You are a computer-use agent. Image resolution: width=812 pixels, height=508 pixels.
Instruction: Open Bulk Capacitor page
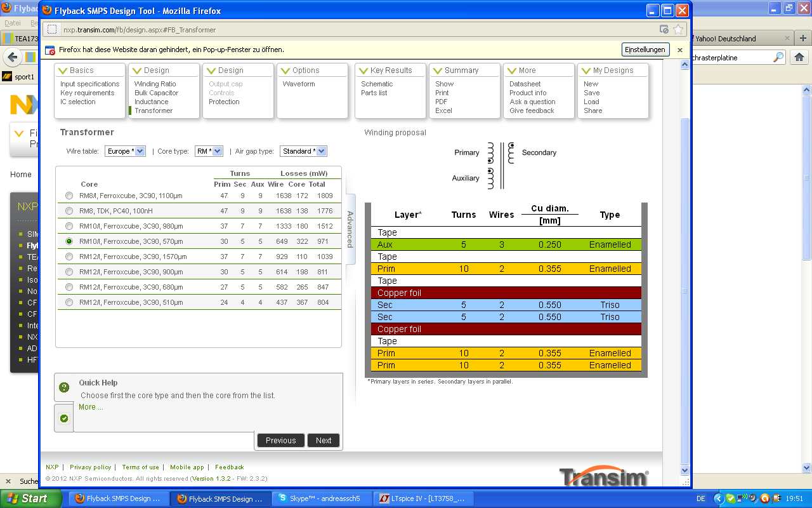[156, 93]
